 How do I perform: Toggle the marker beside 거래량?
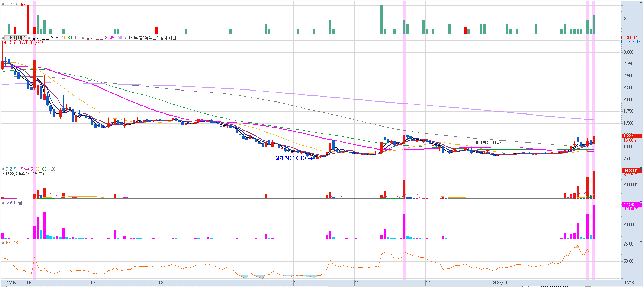[x=3, y=169]
